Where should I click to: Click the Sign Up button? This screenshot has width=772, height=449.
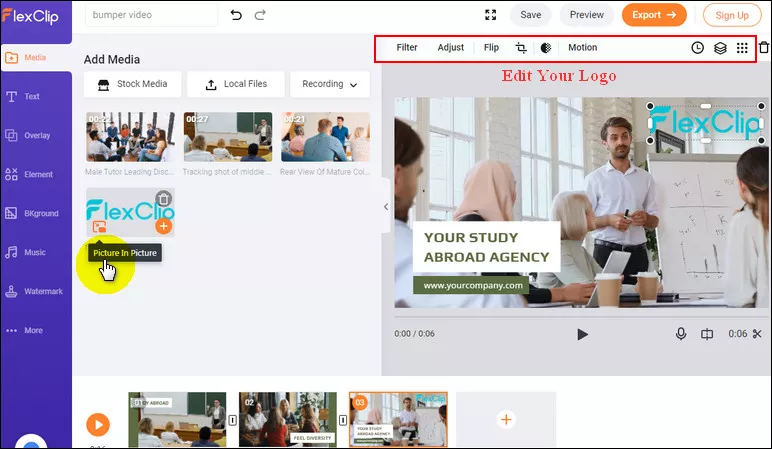732,15
